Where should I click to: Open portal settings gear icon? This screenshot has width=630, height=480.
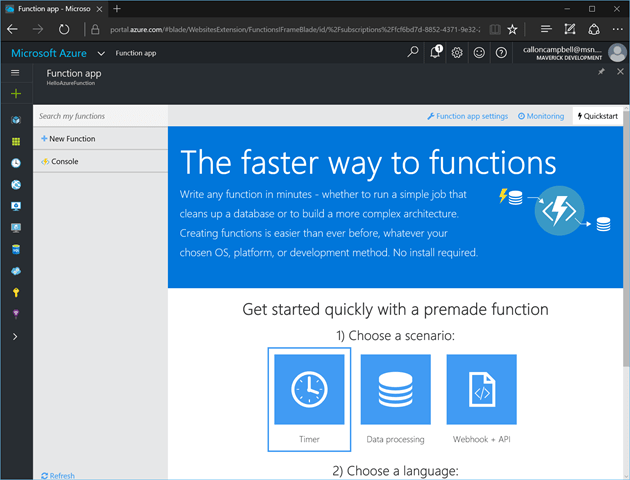(457, 52)
